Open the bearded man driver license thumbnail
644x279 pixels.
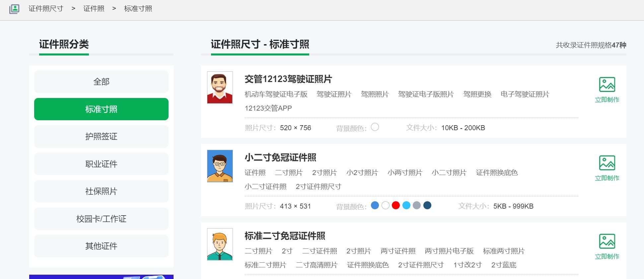click(x=220, y=88)
